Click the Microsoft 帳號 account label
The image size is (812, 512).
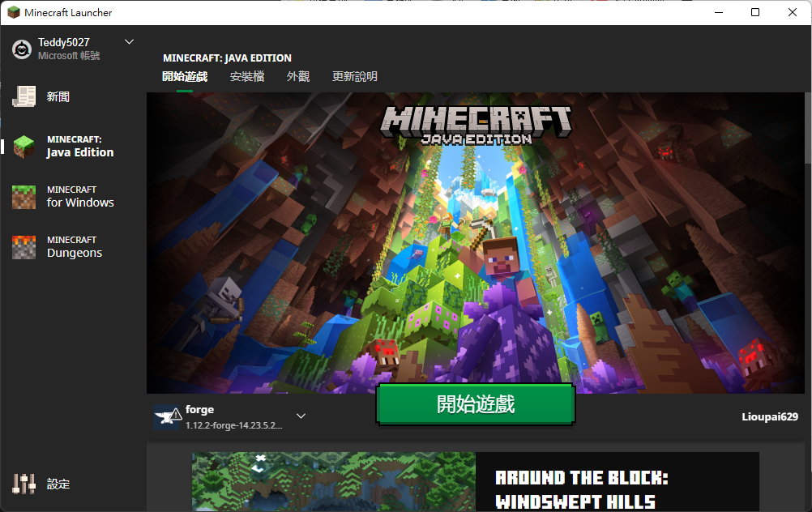pyautogui.click(x=69, y=55)
